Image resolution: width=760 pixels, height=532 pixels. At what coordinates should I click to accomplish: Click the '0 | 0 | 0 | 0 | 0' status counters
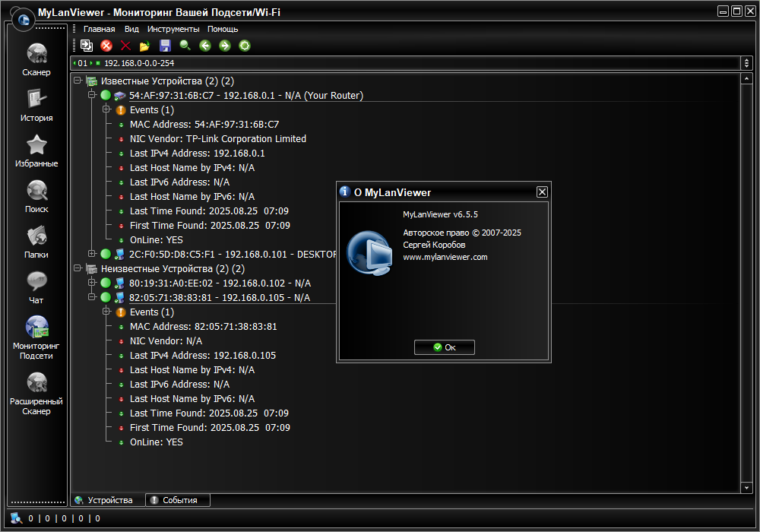[x=64, y=518]
